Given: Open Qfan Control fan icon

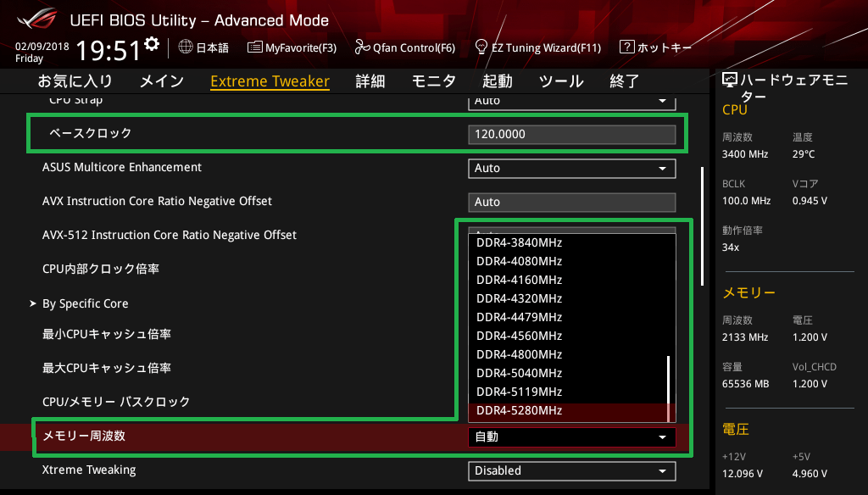Looking at the screenshot, I should pos(362,47).
